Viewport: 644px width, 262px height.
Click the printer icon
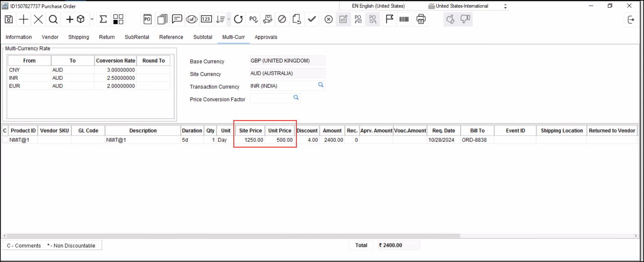point(421,20)
